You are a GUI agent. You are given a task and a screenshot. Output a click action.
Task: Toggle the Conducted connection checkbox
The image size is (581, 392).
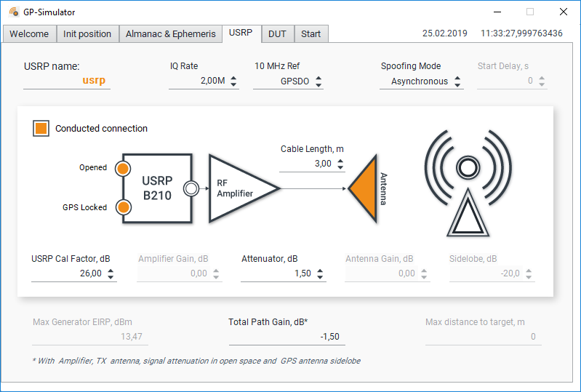point(41,129)
